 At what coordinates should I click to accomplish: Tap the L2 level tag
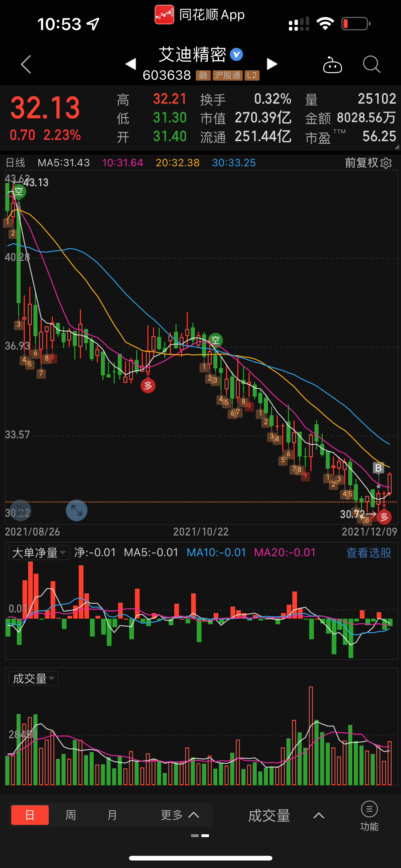tap(252, 75)
